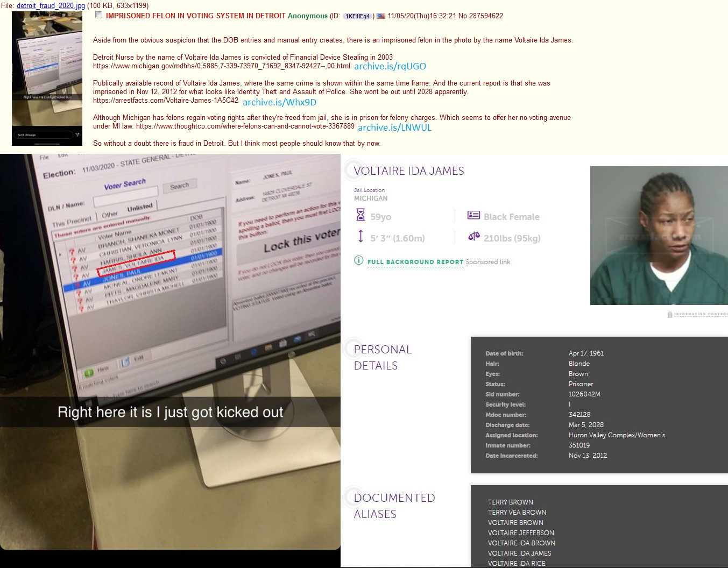The width and height of the screenshot is (728, 568).
Task: Click the poster ID badge 1KF1lEg4
Action: tap(358, 16)
